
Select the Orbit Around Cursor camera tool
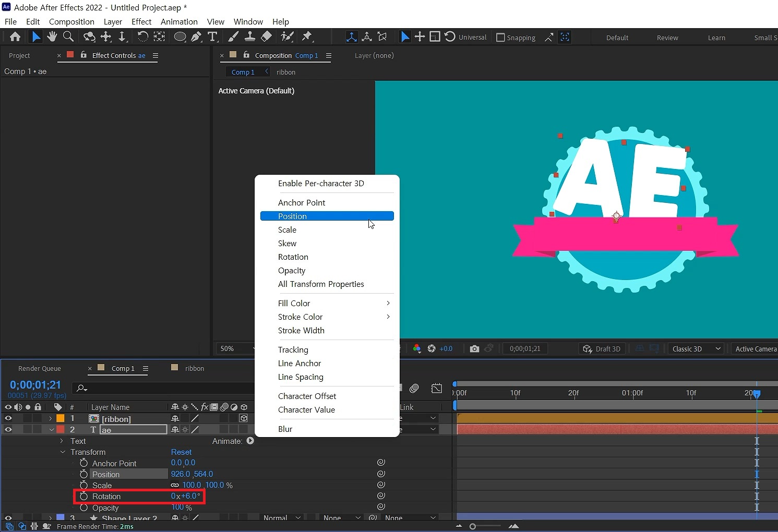click(89, 37)
